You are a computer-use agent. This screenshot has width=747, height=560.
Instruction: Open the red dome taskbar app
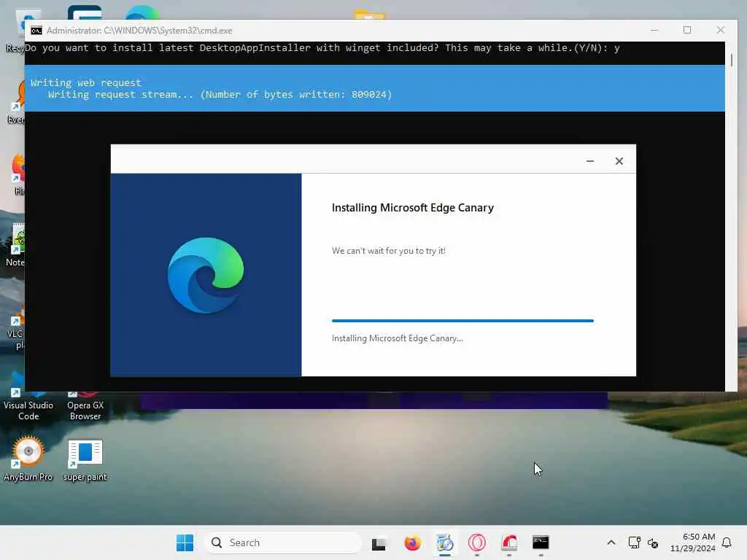point(509,542)
